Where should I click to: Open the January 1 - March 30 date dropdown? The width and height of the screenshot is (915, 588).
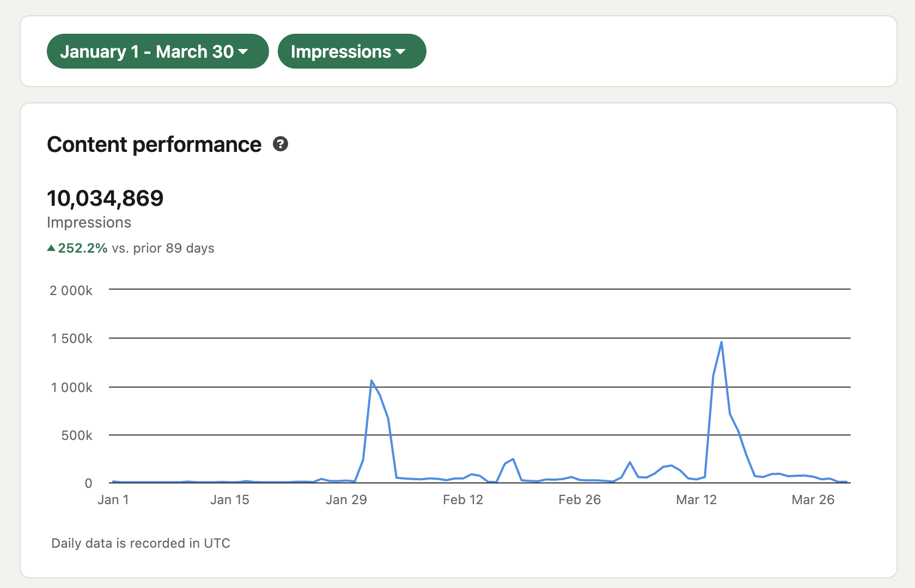[x=157, y=51]
